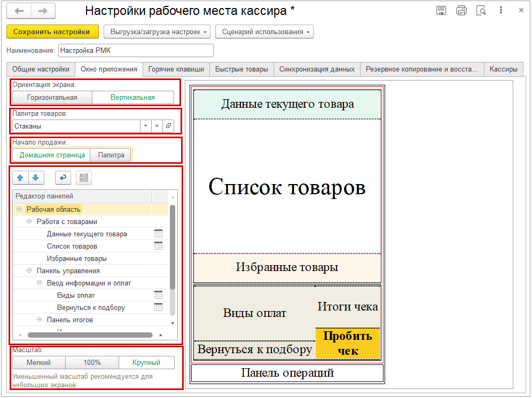Open the three-dot more options menu

[501, 11]
